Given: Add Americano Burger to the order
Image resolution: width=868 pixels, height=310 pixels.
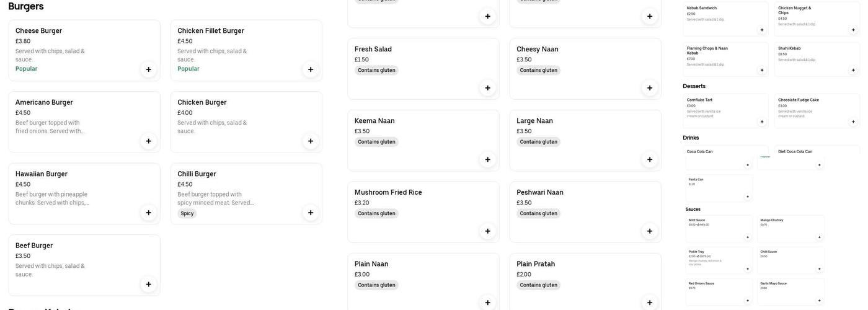Looking at the screenshot, I should 149,141.
